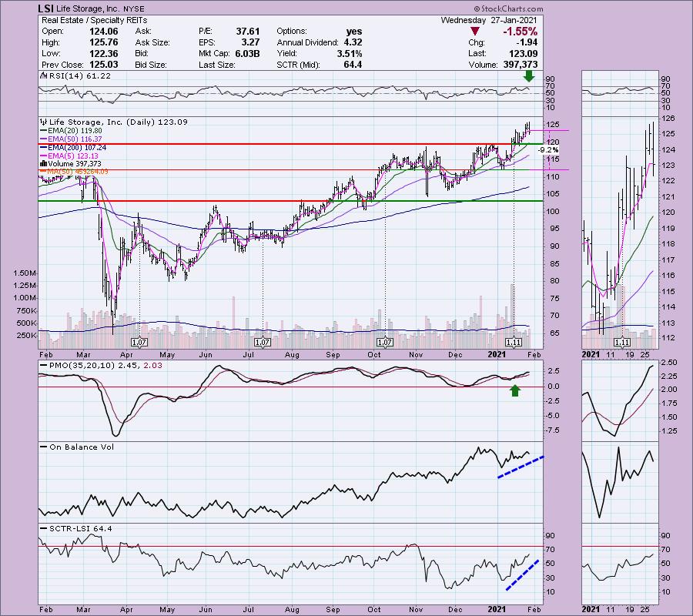Viewport: 693px width, 616px height.
Task: Click the volume bars icon in the price legend
Action: (x=43, y=164)
